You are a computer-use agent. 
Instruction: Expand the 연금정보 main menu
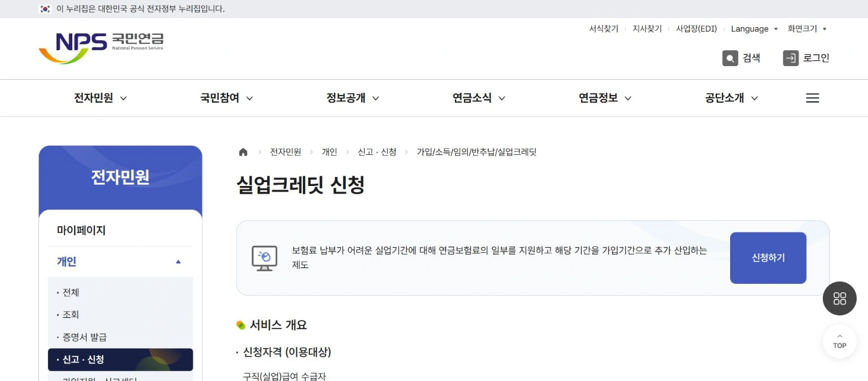pos(605,98)
